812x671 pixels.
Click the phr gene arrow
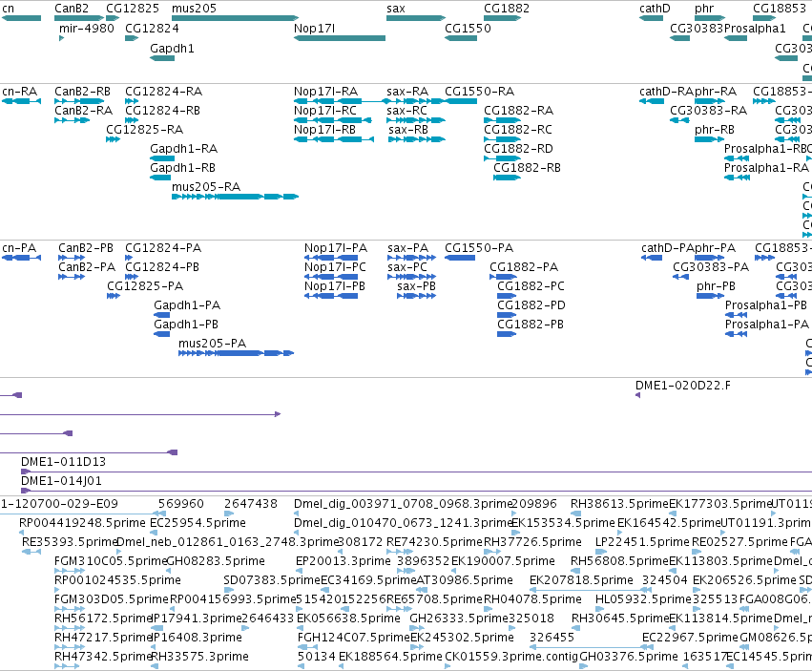710,18
